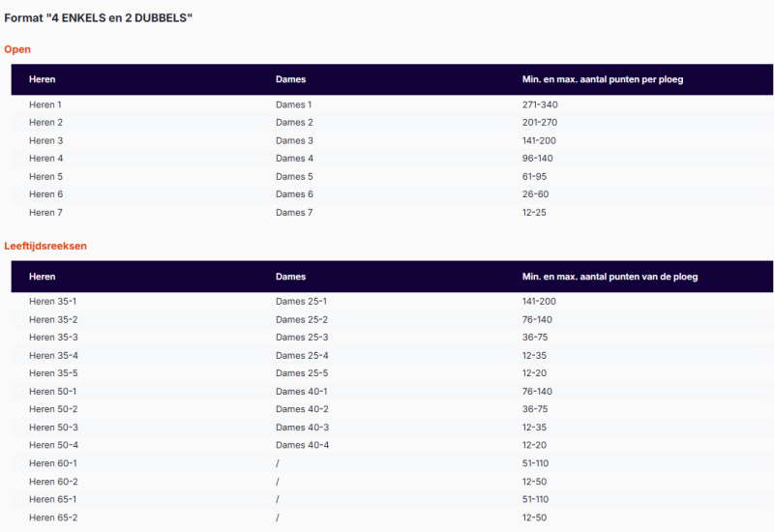Screen dimensions: 774x532
Task: Click the "Dames 25-3" cell
Action: point(302,338)
